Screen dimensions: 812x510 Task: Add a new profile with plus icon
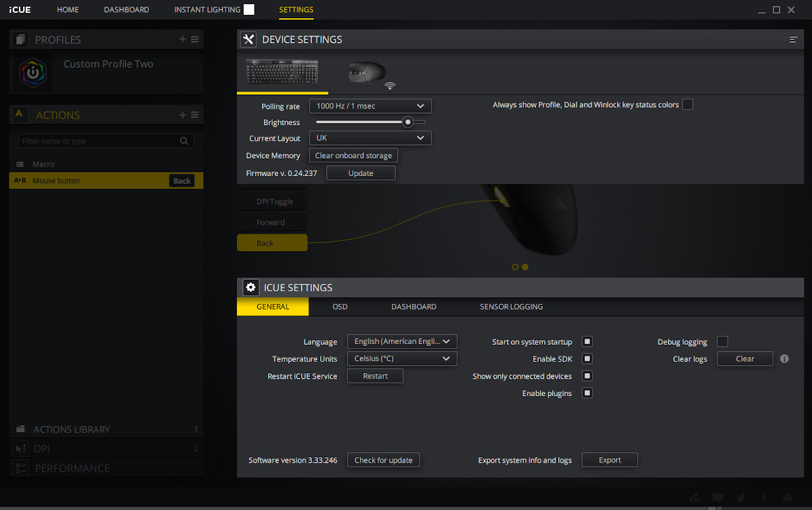point(183,39)
